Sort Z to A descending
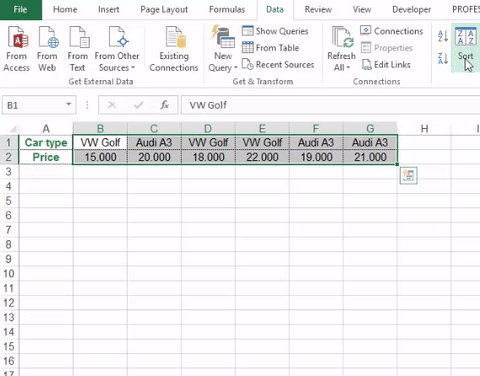480x376 pixels. [443, 59]
